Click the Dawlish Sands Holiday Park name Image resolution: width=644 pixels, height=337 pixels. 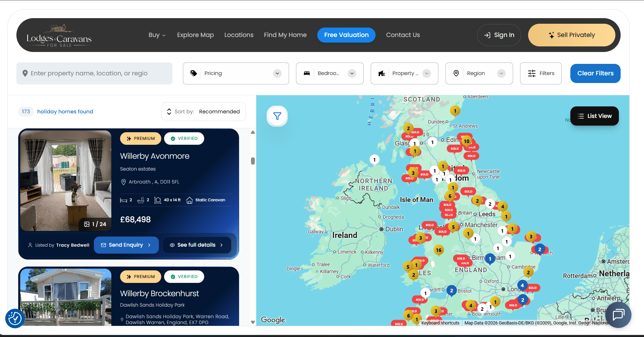152,305
